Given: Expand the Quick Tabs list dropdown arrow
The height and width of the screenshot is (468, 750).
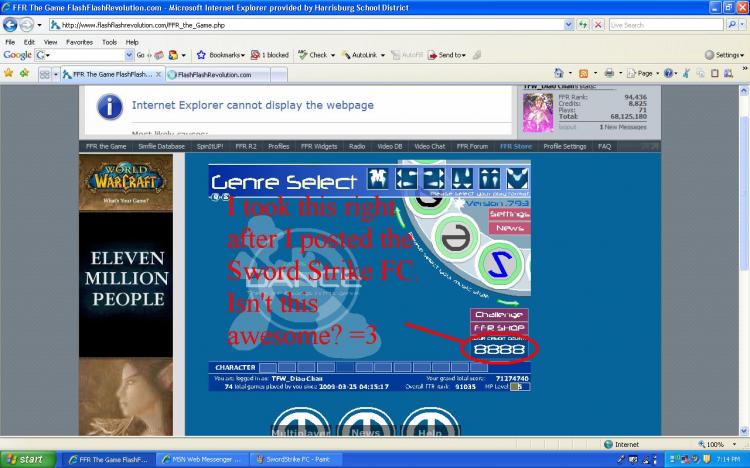Looking at the screenshot, I should point(55,75).
